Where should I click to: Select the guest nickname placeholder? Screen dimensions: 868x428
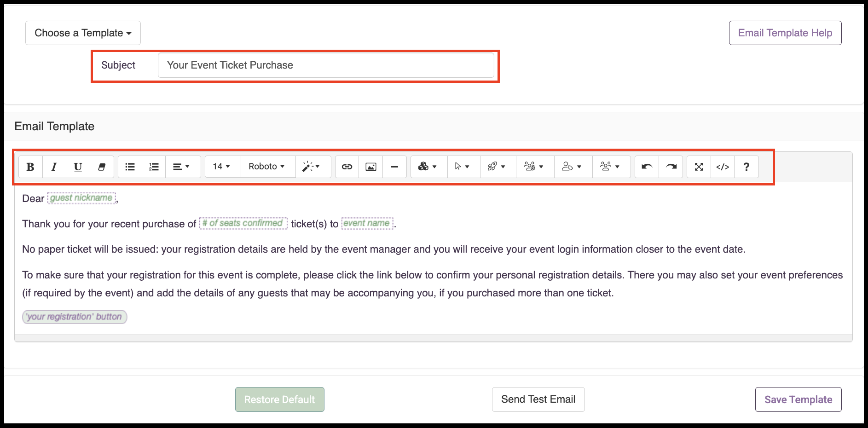(x=81, y=198)
